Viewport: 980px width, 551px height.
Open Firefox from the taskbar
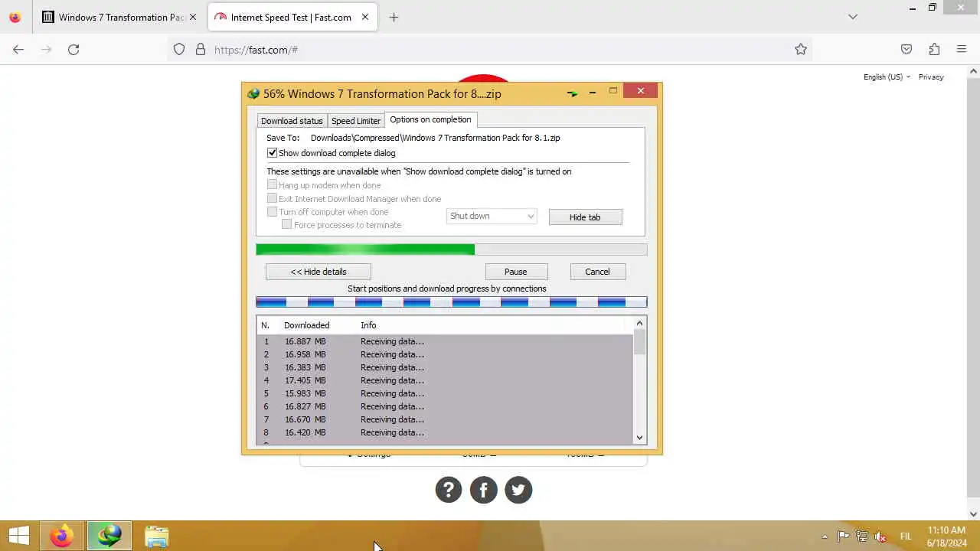(62, 536)
